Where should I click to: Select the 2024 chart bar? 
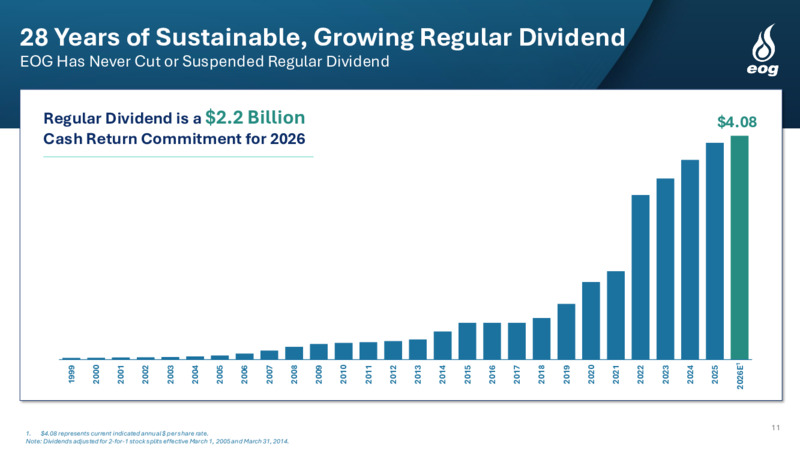690,260
